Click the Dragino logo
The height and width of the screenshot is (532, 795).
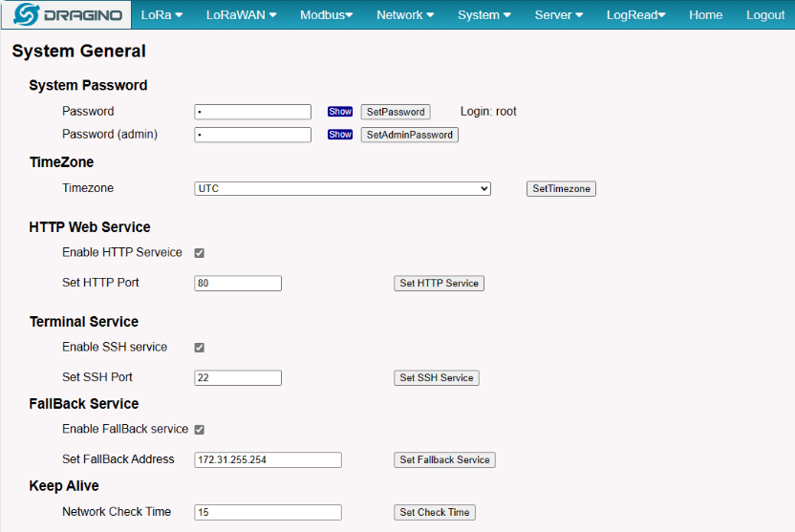point(67,14)
